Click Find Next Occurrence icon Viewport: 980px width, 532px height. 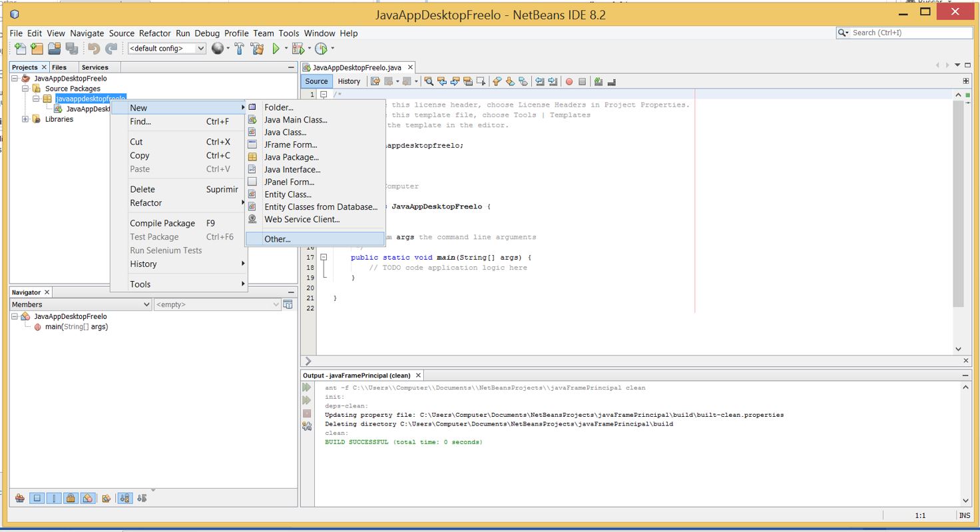[455, 81]
